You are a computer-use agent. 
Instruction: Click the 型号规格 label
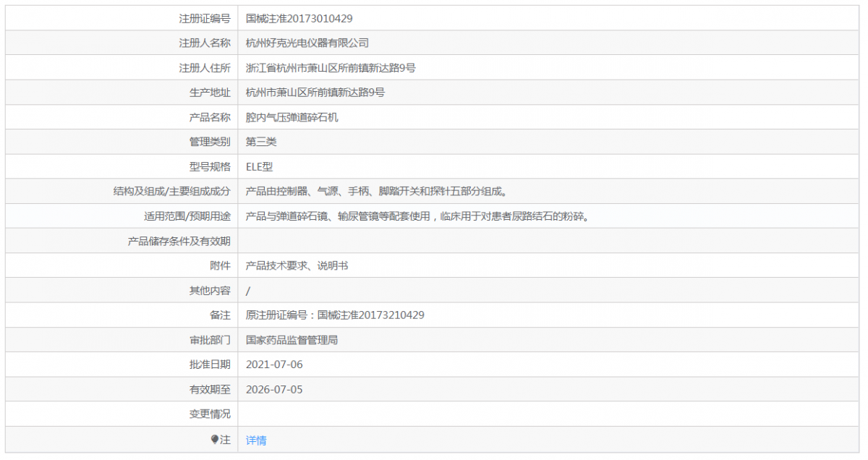[x=210, y=166]
